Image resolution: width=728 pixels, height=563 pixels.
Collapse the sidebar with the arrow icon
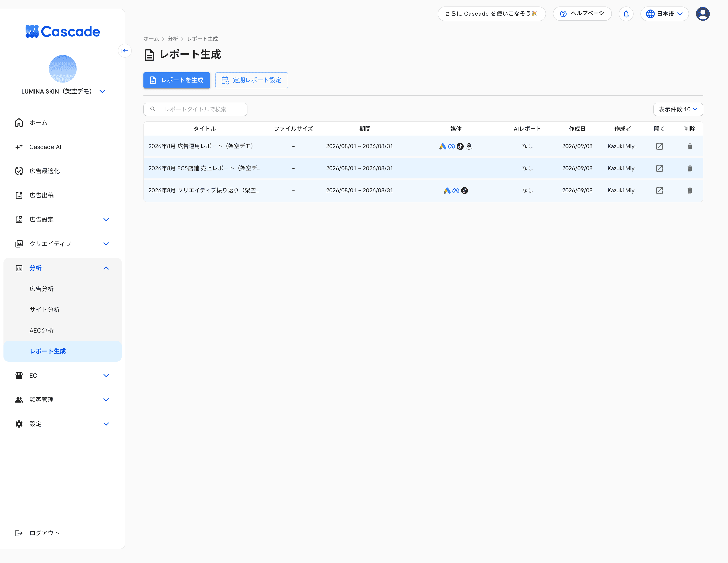tap(125, 51)
